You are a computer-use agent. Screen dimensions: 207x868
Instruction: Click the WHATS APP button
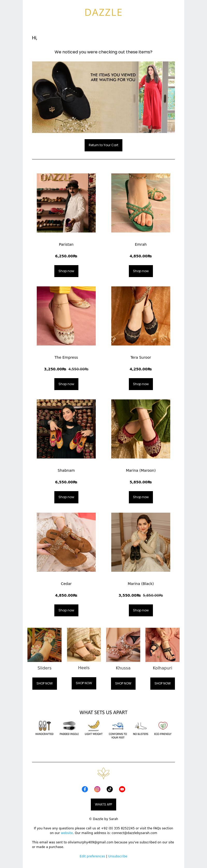(103, 804)
